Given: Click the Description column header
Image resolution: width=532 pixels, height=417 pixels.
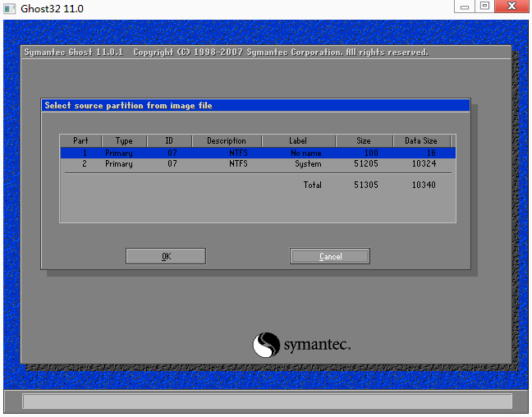Looking at the screenshot, I should [x=227, y=141].
